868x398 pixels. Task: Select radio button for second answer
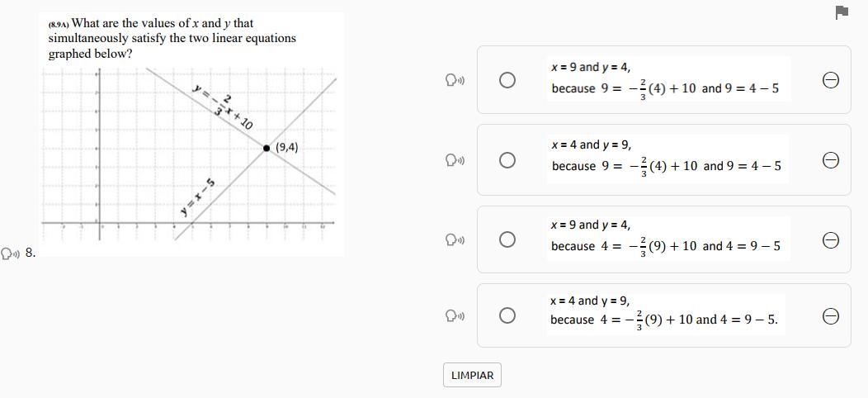click(507, 159)
